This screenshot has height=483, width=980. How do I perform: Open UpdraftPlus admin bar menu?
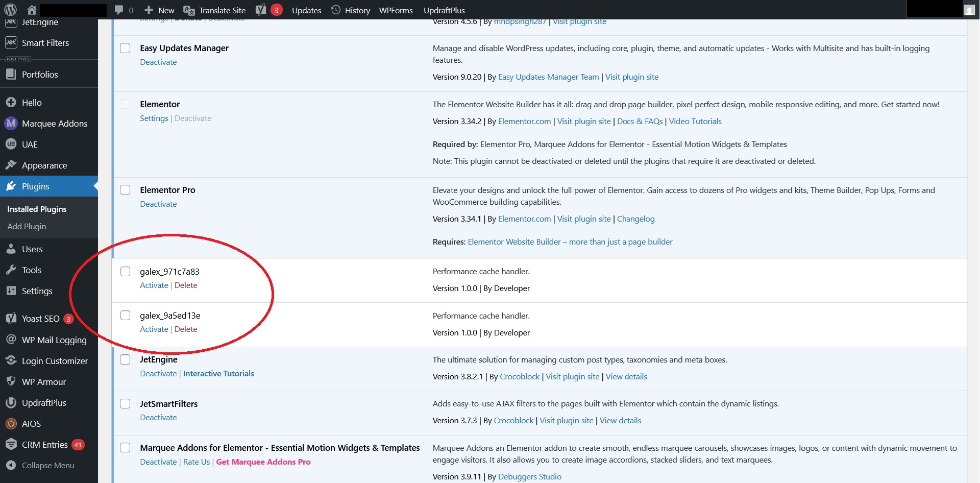pyautogui.click(x=444, y=10)
